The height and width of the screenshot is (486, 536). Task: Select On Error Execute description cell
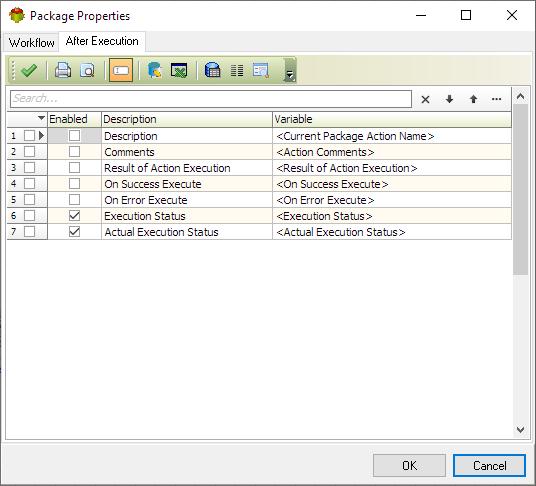(187, 200)
